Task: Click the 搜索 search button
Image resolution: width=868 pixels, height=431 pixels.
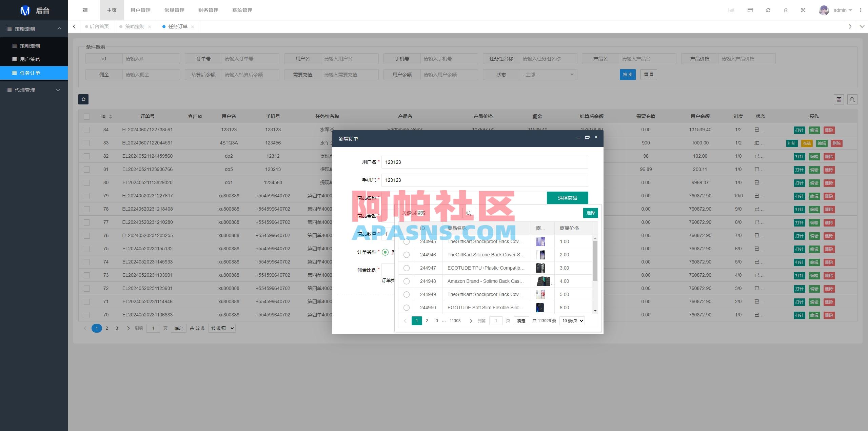Action: [628, 74]
